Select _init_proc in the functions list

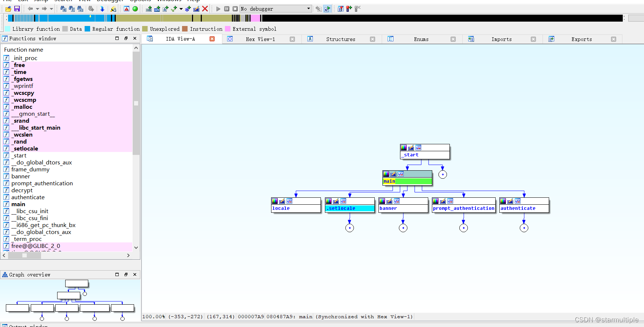click(x=67, y=58)
